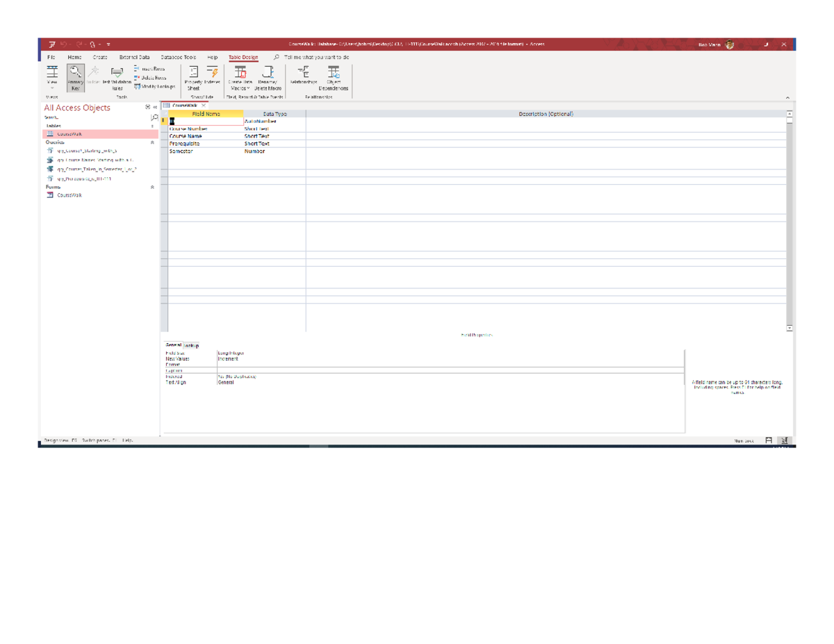The image size is (834, 644).
Task: Open the View dropdown in ribbon
Action: [52, 88]
